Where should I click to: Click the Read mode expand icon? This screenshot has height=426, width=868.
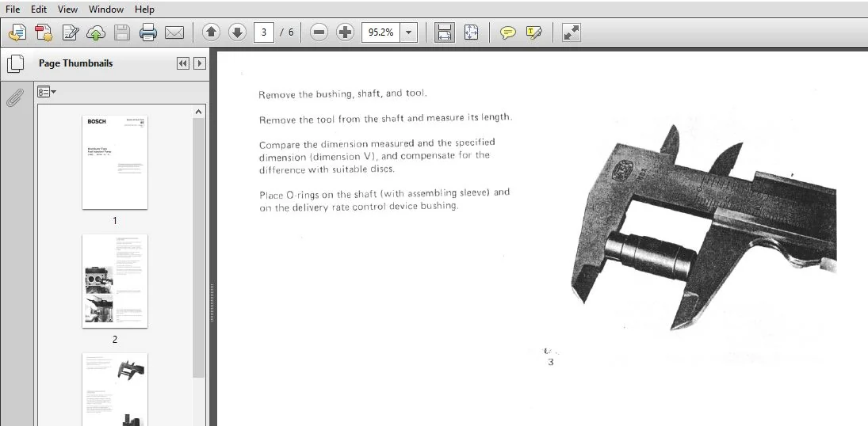571,32
